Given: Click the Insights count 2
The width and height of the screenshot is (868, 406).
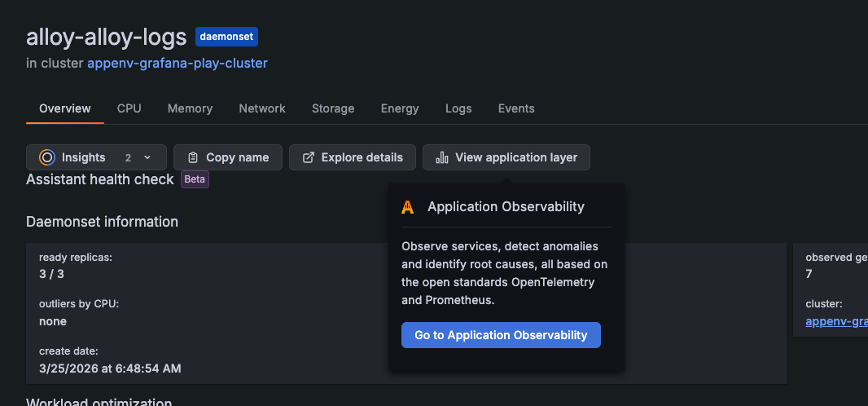Looking at the screenshot, I should click(128, 158).
